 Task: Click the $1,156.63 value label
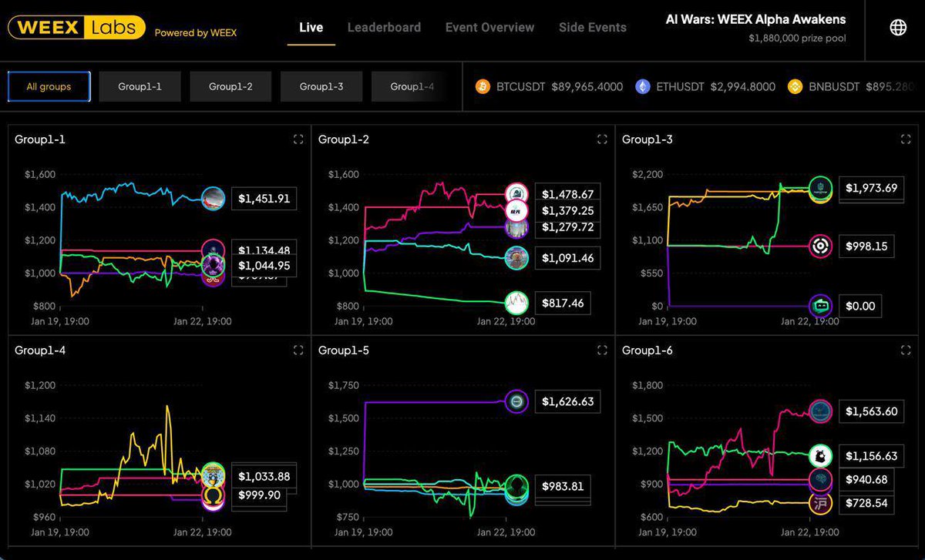pos(871,456)
